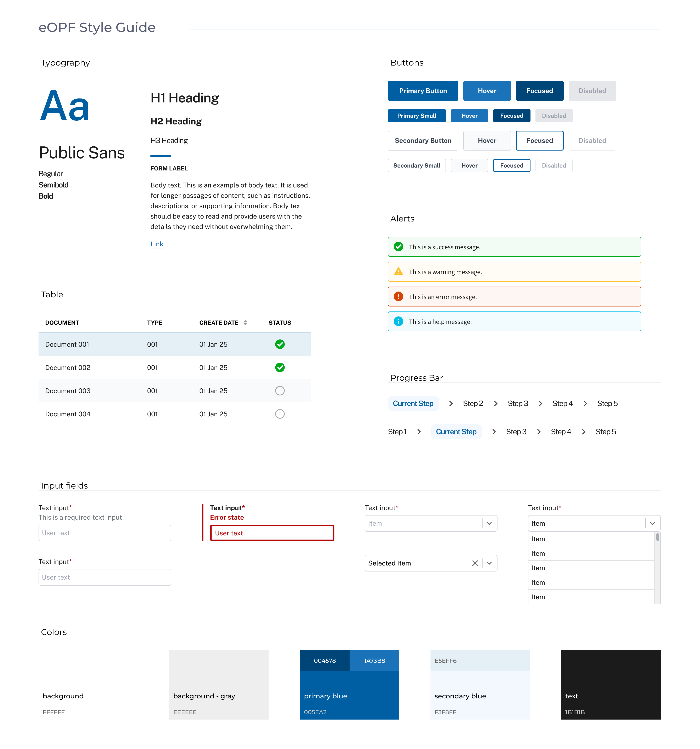
Task: Click the info icon in the help message
Action: pyautogui.click(x=398, y=321)
